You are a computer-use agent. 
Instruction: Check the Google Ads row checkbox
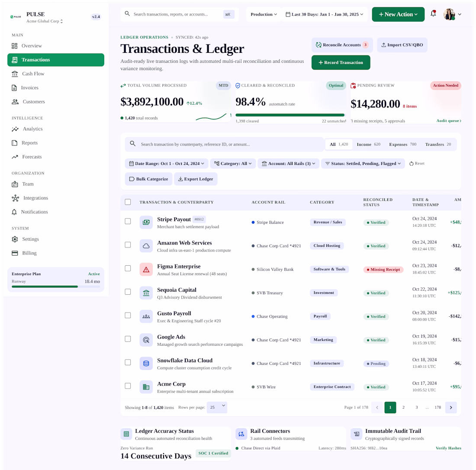coord(128,339)
